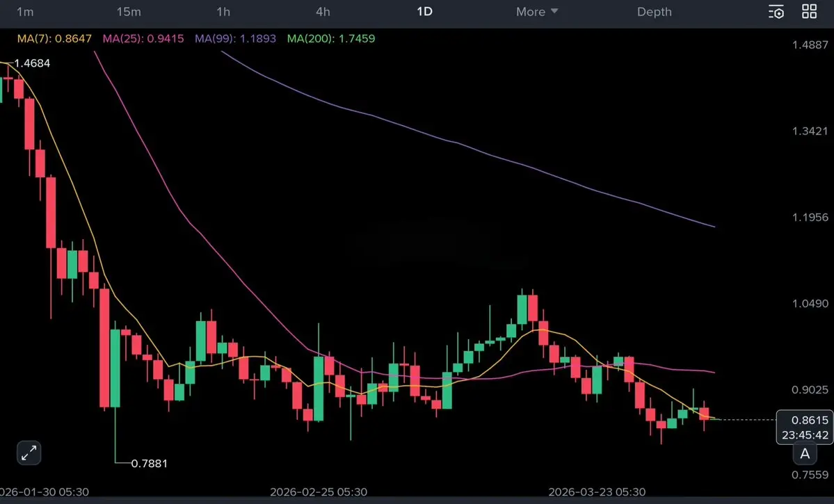Click the 0.9025 price axis label
The image size is (834, 504).
click(810, 390)
